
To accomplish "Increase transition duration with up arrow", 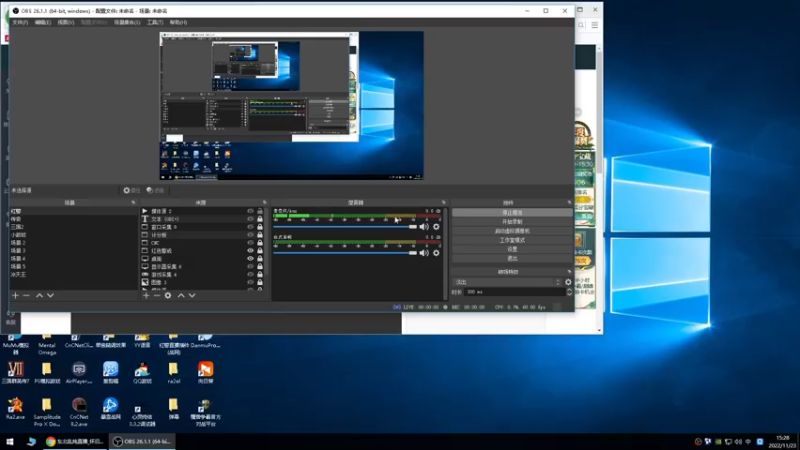I will click(569, 290).
